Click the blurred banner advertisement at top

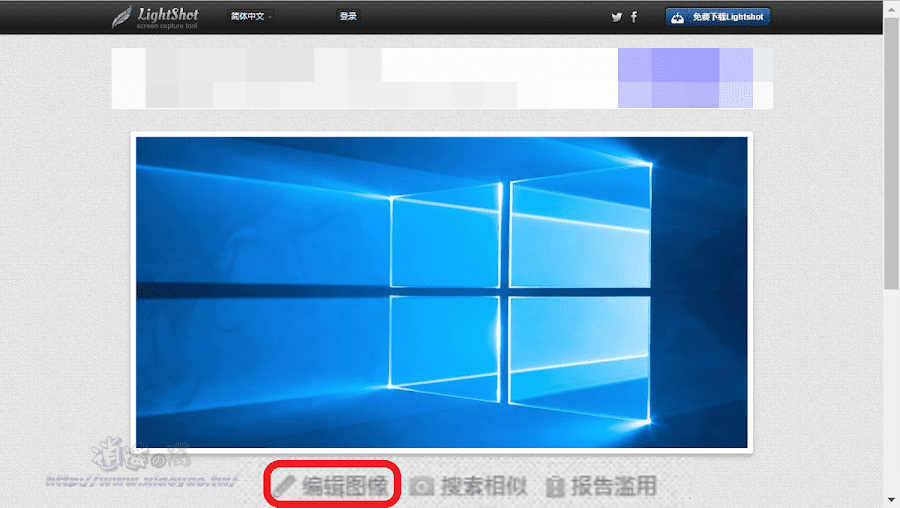442,78
